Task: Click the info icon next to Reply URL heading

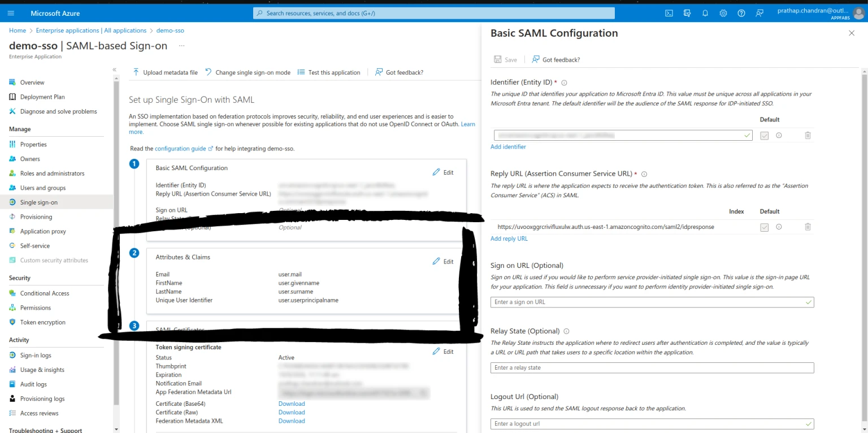Action: (x=644, y=174)
